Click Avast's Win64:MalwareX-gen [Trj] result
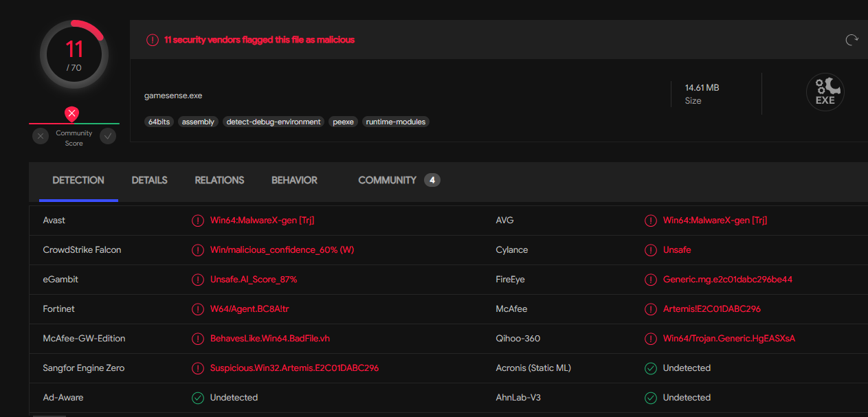Screen dimensions: 868x417 pos(263,221)
